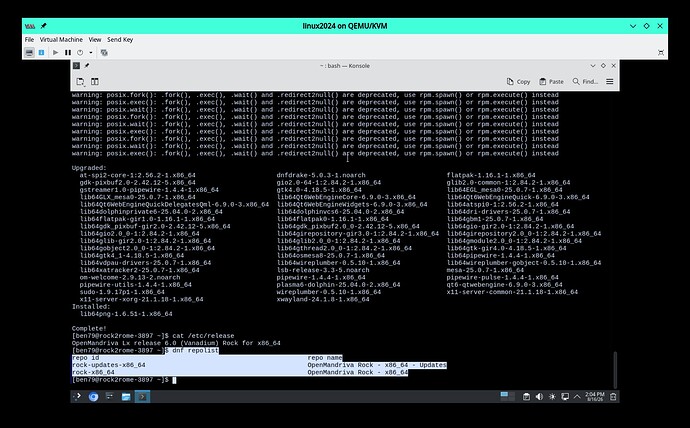Image resolution: width=690 pixels, height=428 pixels.
Task: Click 'mesa-25.0.7-1.x86_64' package text
Action: tap(485, 270)
